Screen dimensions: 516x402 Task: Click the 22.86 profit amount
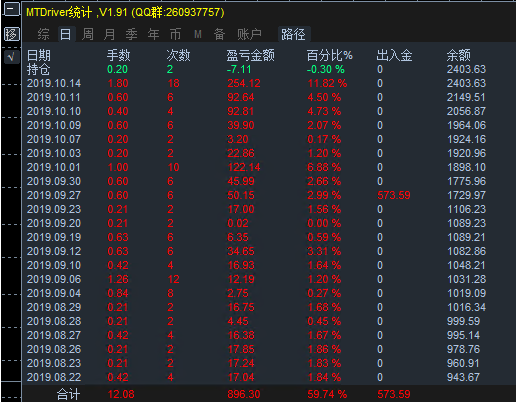coord(241,153)
